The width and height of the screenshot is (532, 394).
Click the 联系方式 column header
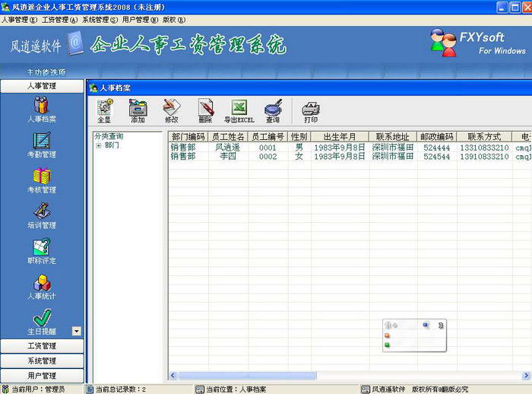(484, 137)
